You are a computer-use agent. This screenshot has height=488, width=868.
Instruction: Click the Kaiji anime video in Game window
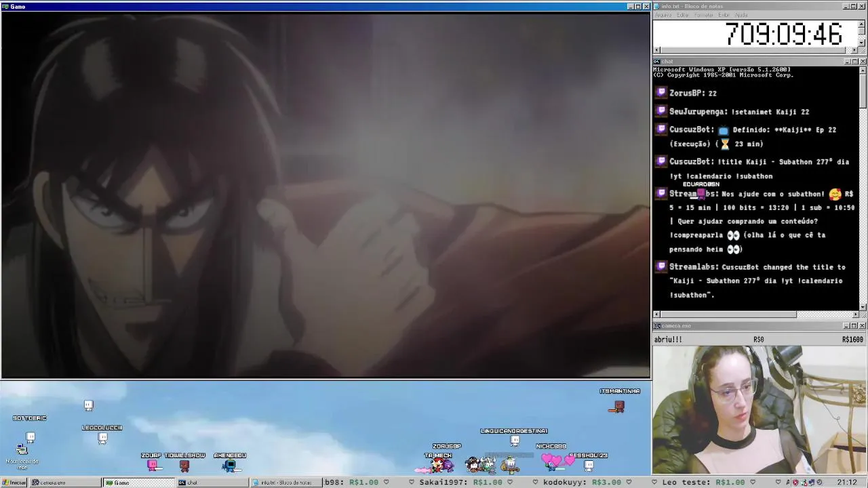[x=325, y=195]
